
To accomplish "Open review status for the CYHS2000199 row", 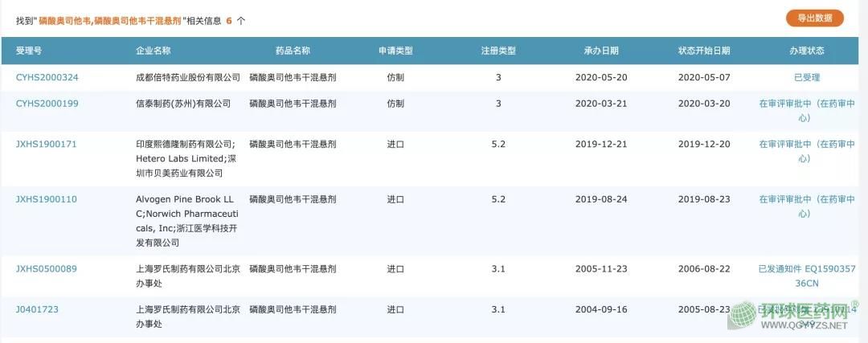I will click(x=807, y=110).
